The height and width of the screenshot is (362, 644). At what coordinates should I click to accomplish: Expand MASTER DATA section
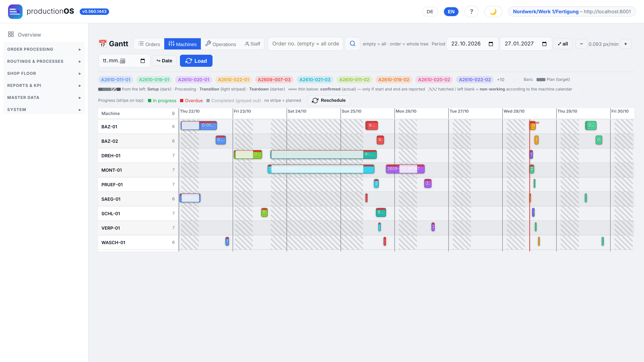44,97
